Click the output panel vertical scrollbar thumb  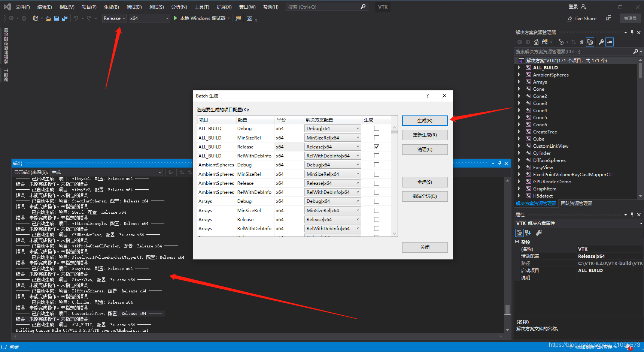507,309
